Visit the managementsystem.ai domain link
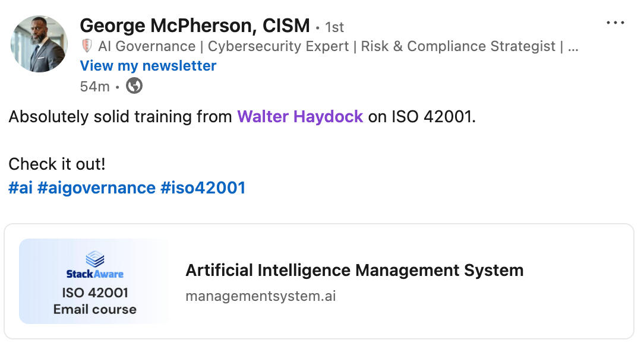This screenshot has width=644, height=343. 260,296
